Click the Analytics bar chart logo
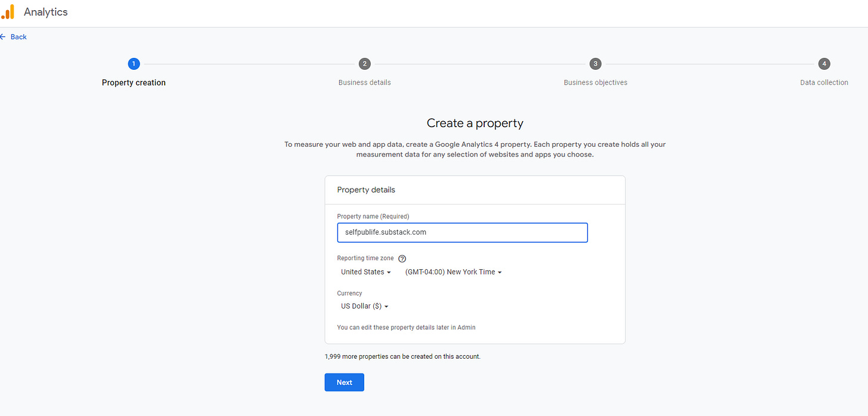This screenshot has width=868, height=416. 8,11
